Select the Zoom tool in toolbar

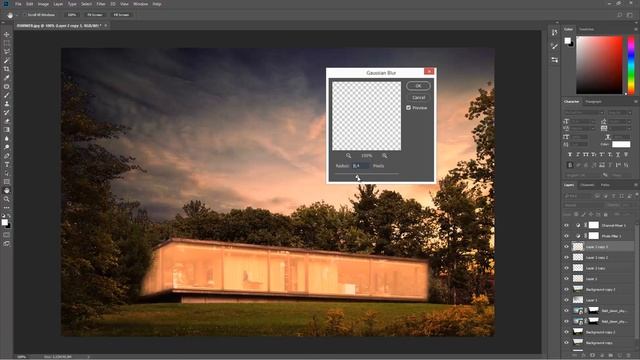[7, 199]
